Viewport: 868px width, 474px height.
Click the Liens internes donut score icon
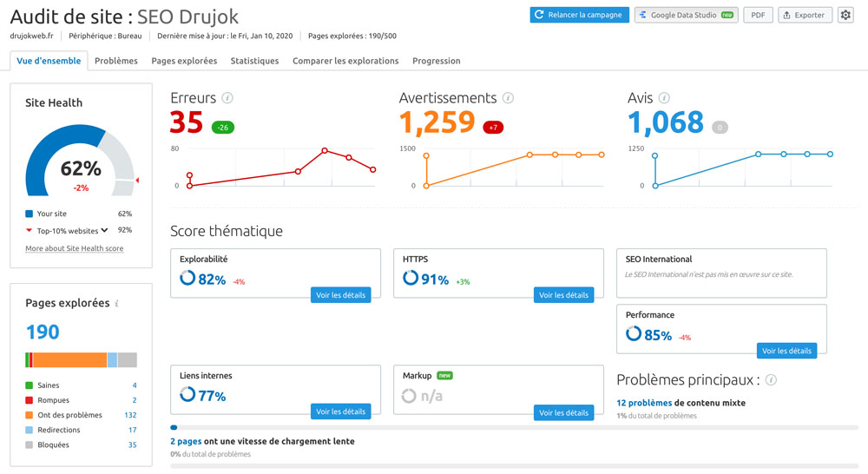187,394
